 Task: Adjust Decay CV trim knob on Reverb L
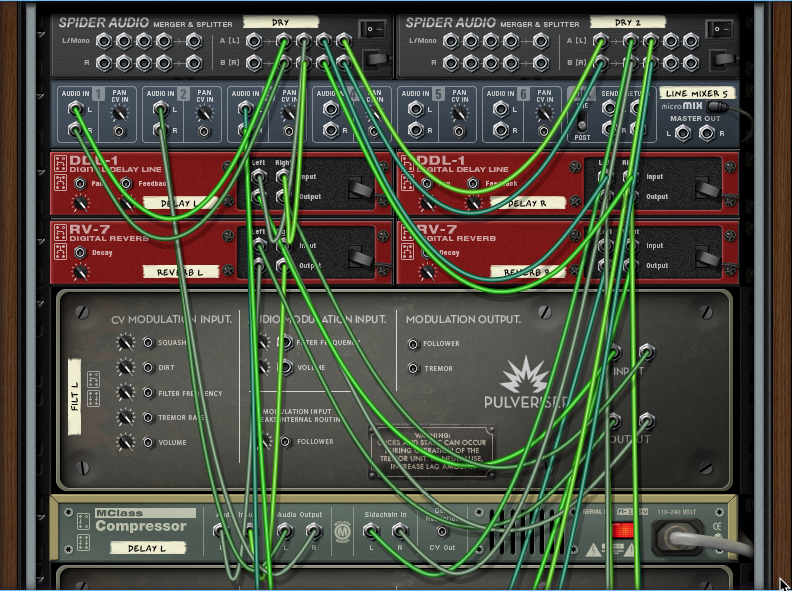(x=80, y=272)
